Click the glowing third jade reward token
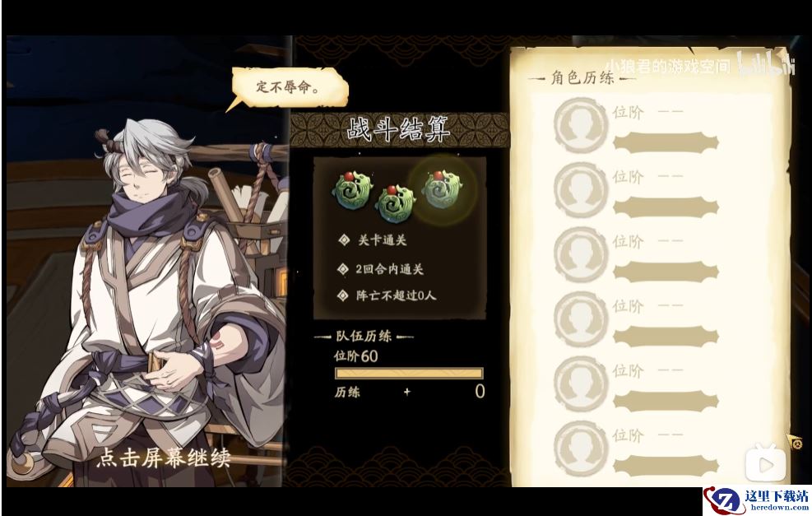 (443, 189)
